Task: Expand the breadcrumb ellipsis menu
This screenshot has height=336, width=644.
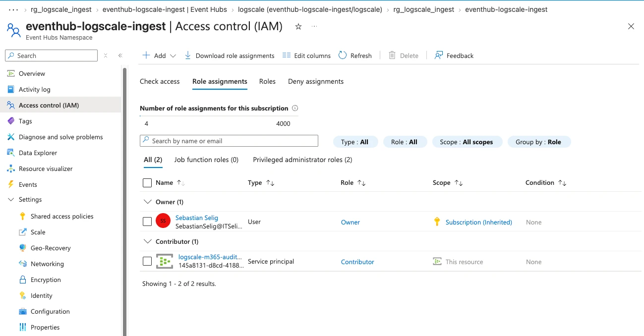Action: tap(13, 9)
